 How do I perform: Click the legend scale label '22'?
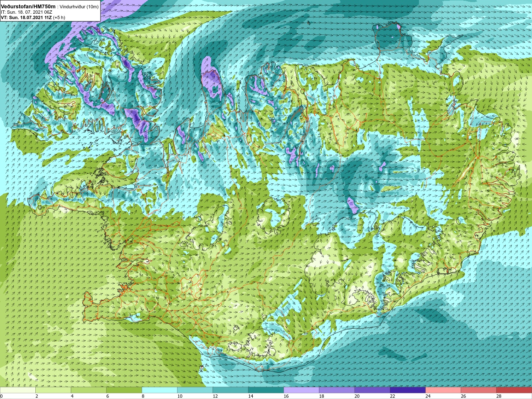pyautogui.click(x=393, y=397)
